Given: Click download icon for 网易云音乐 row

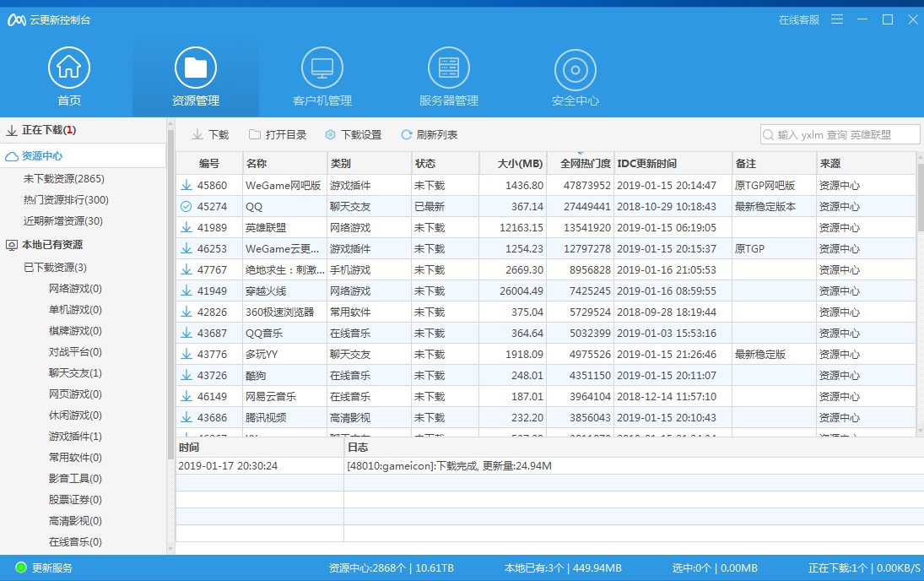Looking at the screenshot, I should [186, 396].
